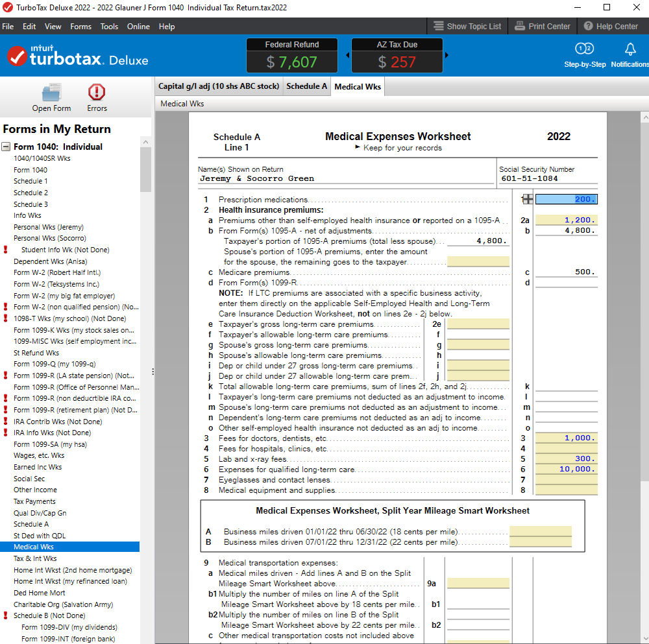This screenshot has height=644, width=649.
Task: Open Tax & Int Wks form
Action: pos(35,558)
